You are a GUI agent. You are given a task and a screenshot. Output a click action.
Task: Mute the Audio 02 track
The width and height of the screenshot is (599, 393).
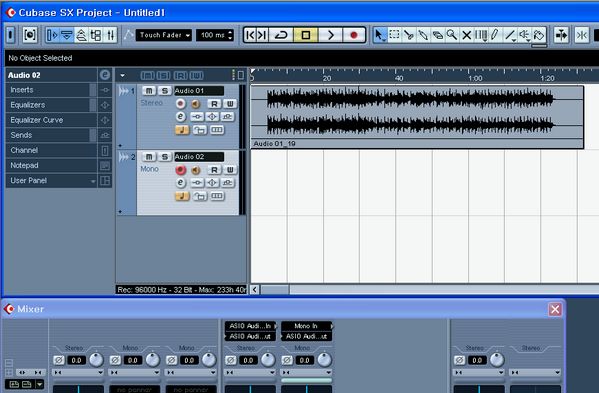[149, 157]
